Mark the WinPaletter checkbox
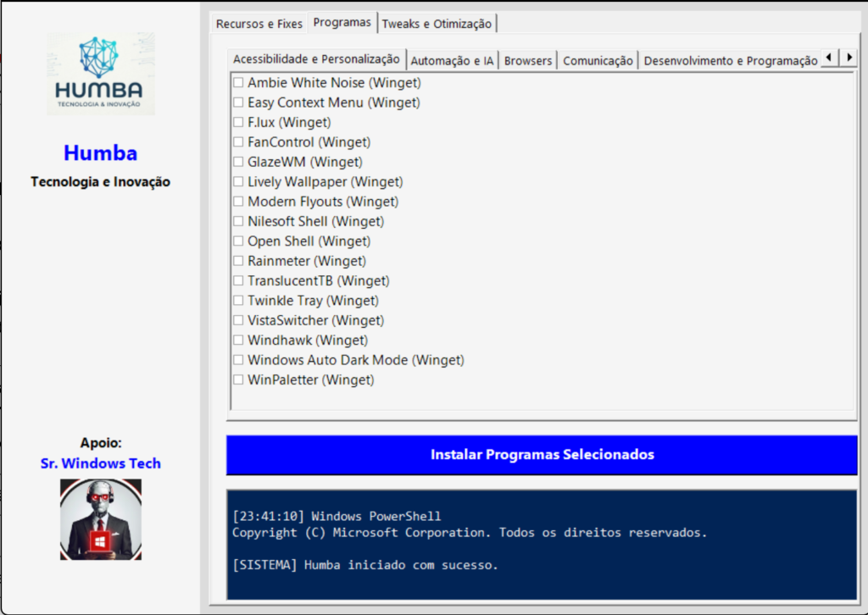Viewport: 868px width, 615px height. (x=239, y=380)
